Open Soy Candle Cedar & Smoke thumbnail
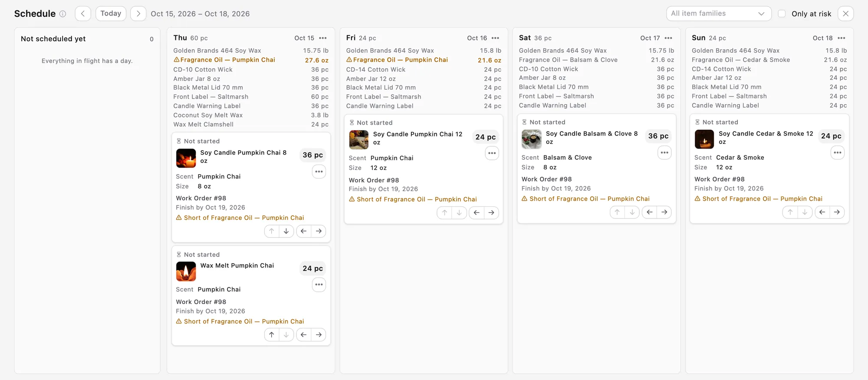 tap(704, 139)
